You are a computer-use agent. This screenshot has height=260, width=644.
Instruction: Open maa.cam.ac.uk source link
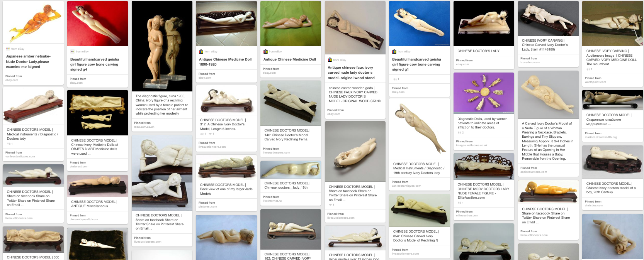coord(144,127)
